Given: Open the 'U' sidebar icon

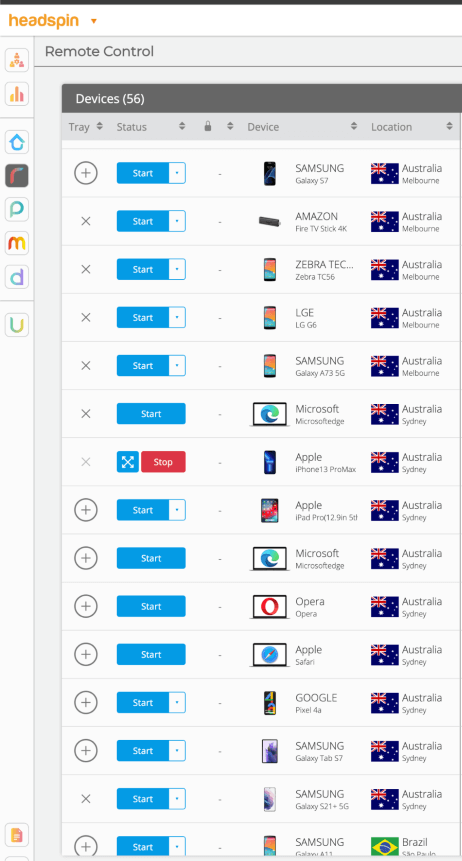Looking at the screenshot, I should [17, 325].
